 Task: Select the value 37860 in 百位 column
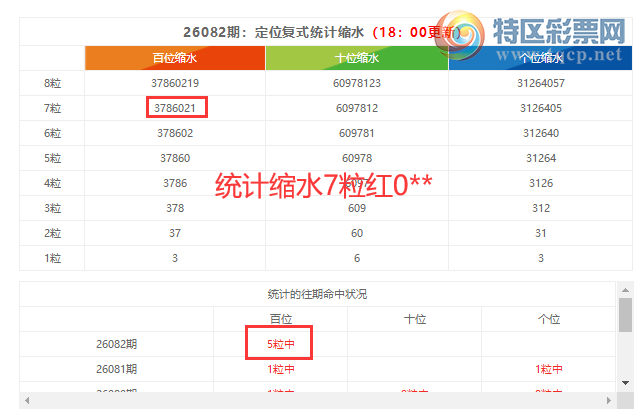(x=175, y=158)
